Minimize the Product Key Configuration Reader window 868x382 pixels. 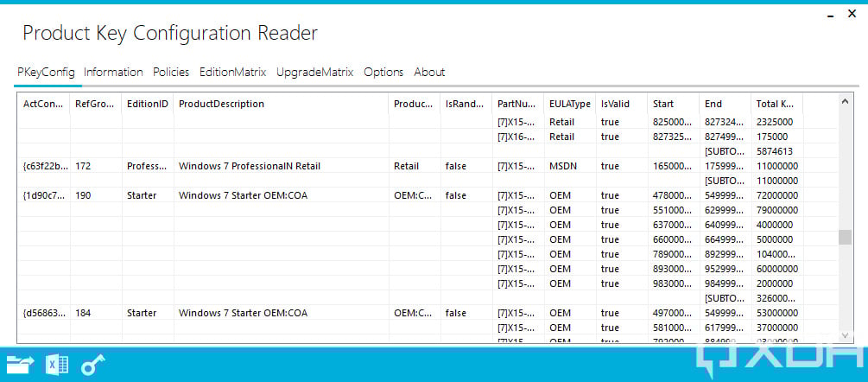[830, 16]
